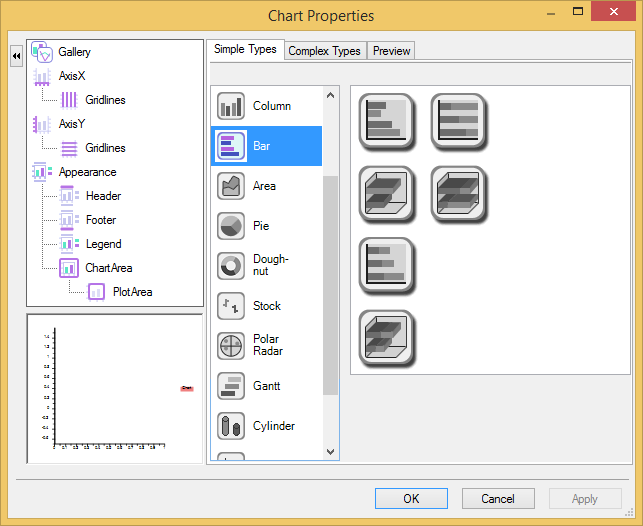643x526 pixels.
Task: Pick the Gantt chart type icon
Action: pos(231,386)
